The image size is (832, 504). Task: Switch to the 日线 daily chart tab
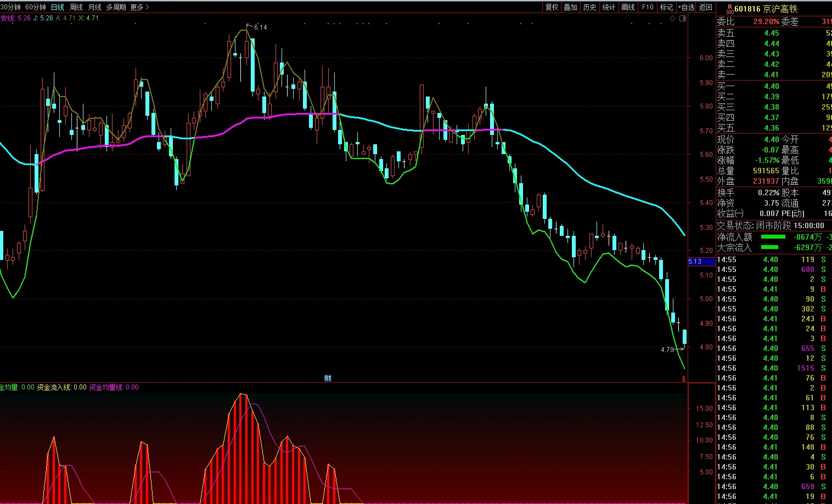[x=58, y=7]
